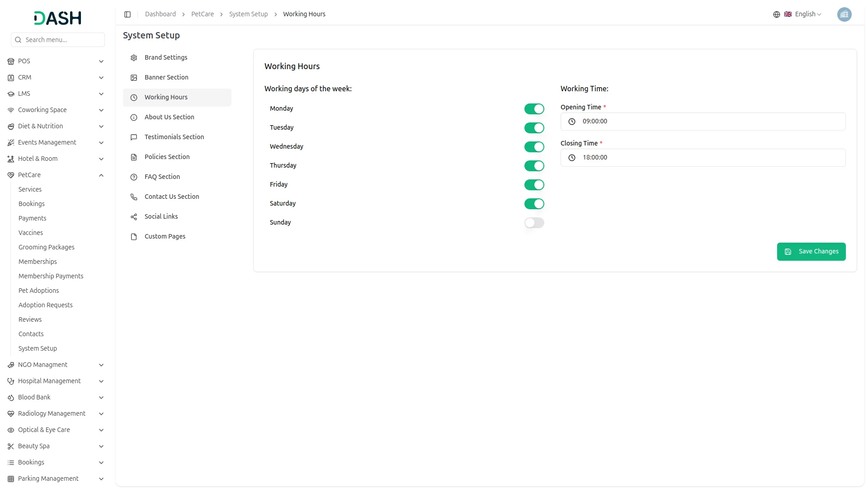Enable the Sunday working day toggle
The height and width of the screenshot is (488, 868).
[534, 223]
